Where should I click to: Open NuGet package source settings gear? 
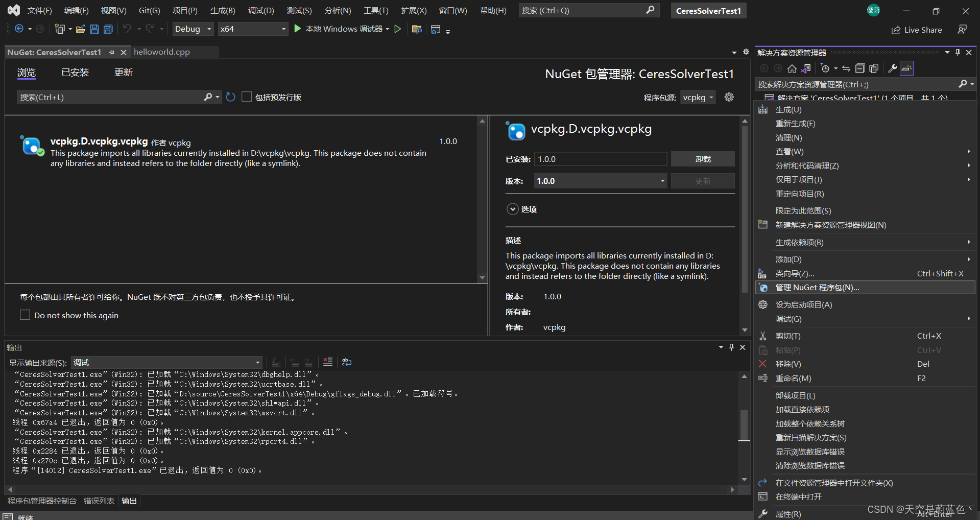pyautogui.click(x=729, y=97)
